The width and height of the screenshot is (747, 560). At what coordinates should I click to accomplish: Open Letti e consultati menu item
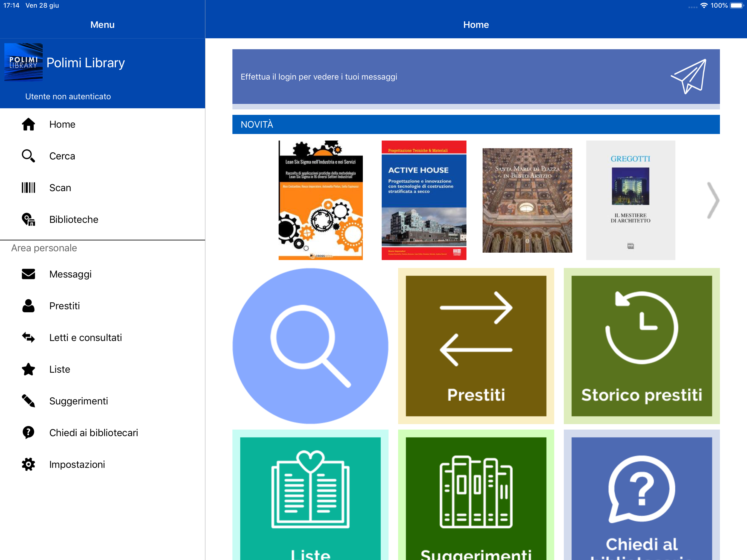pyautogui.click(x=85, y=338)
